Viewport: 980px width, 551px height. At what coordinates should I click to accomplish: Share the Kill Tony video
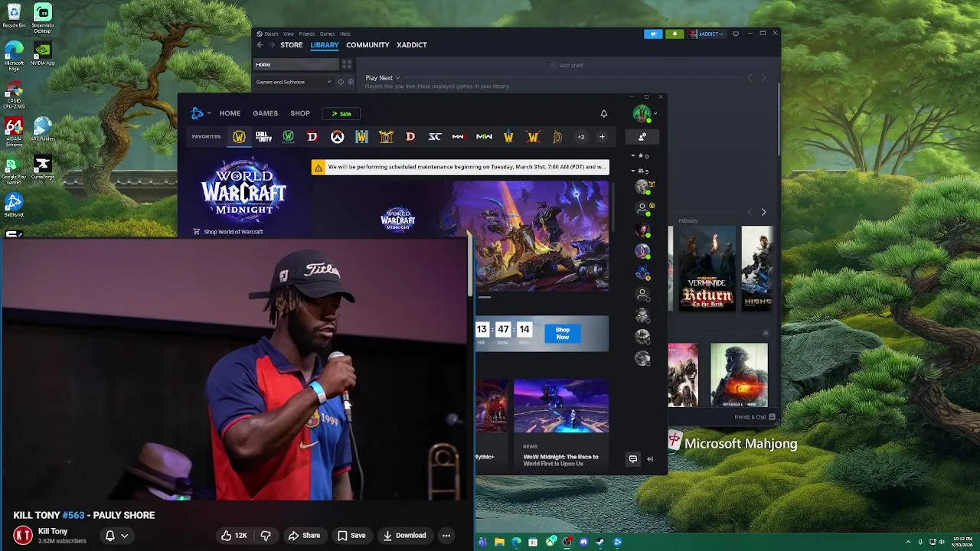[304, 536]
